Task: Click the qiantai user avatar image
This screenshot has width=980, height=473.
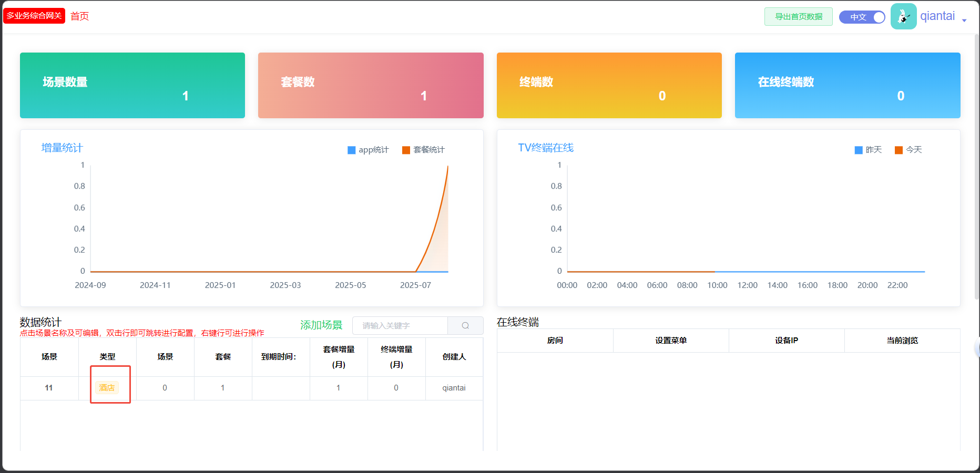Action: point(903,17)
